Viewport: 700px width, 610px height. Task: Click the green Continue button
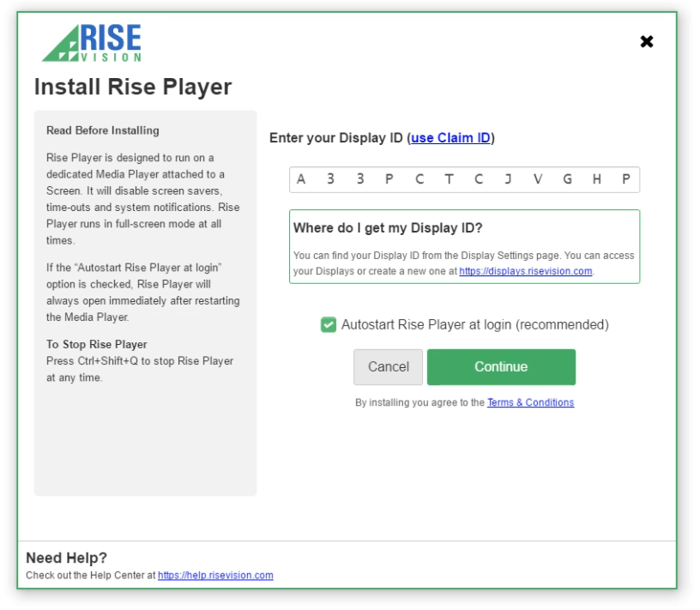point(501,366)
